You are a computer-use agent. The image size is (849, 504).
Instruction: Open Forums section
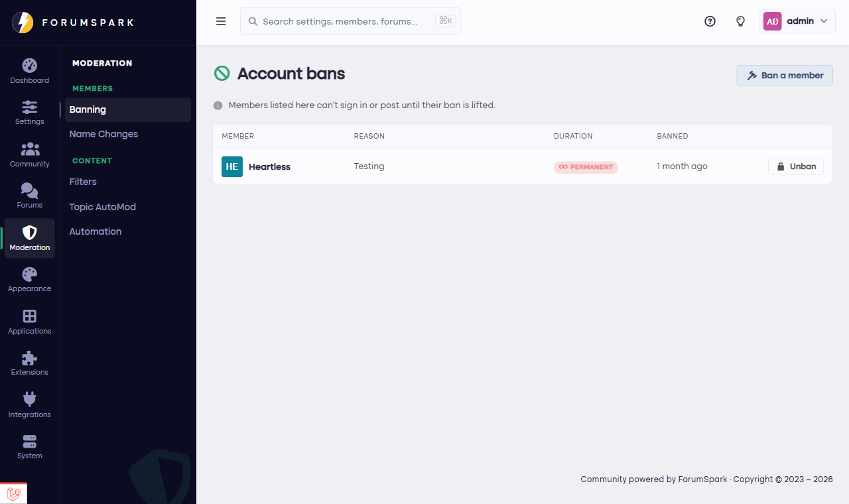29,196
